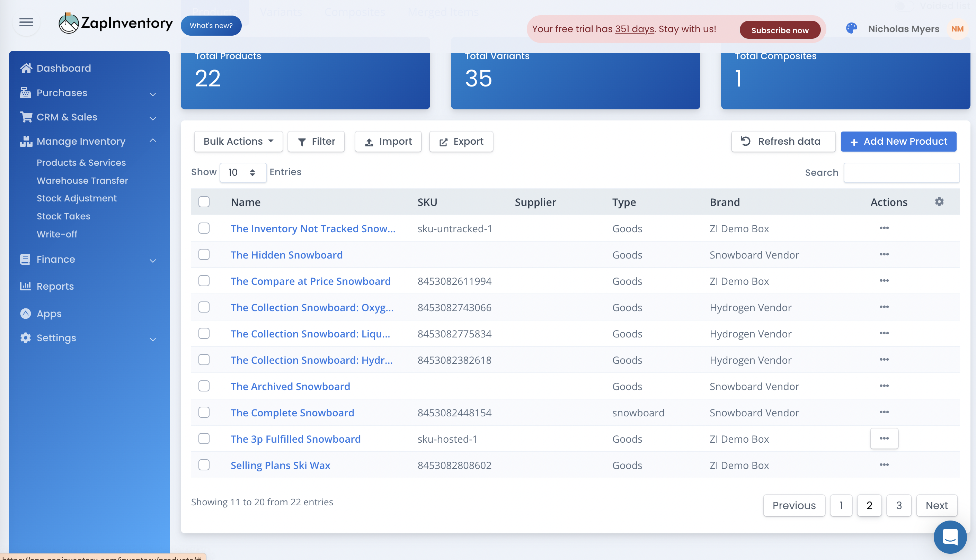
Task: Check the select-all checkbox in table header
Action: 204,201
